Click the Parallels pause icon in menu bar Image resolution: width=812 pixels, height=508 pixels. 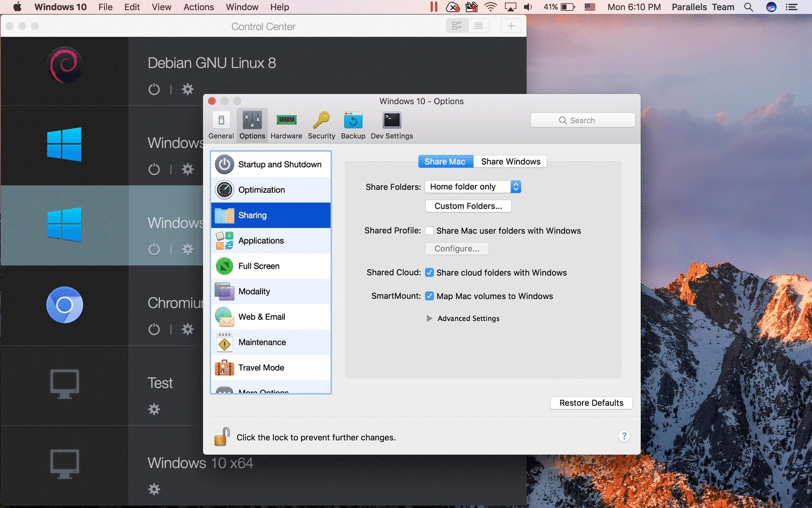pos(434,7)
